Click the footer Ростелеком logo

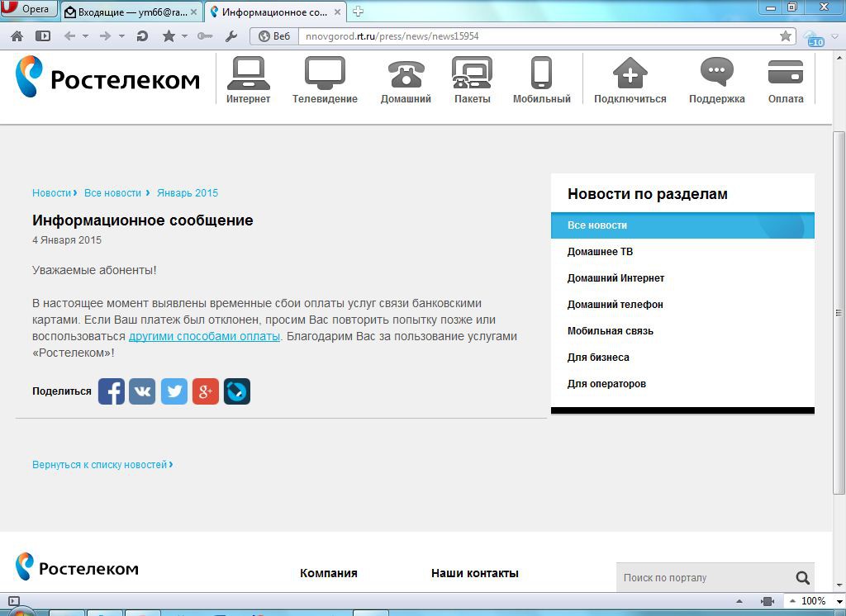[x=77, y=567]
